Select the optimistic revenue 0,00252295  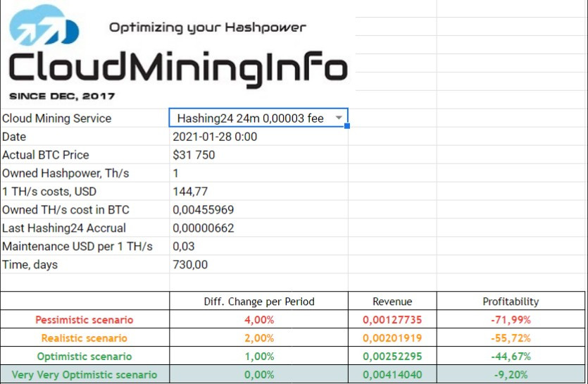pos(392,357)
